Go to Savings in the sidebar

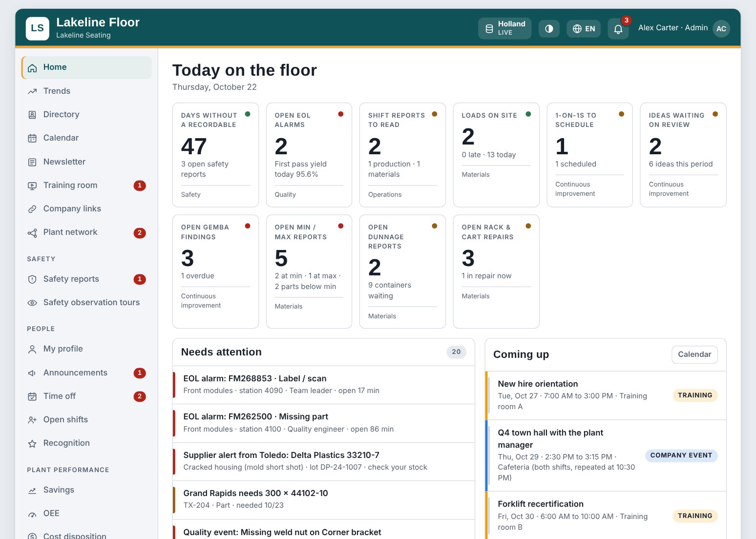click(x=86, y=490)
